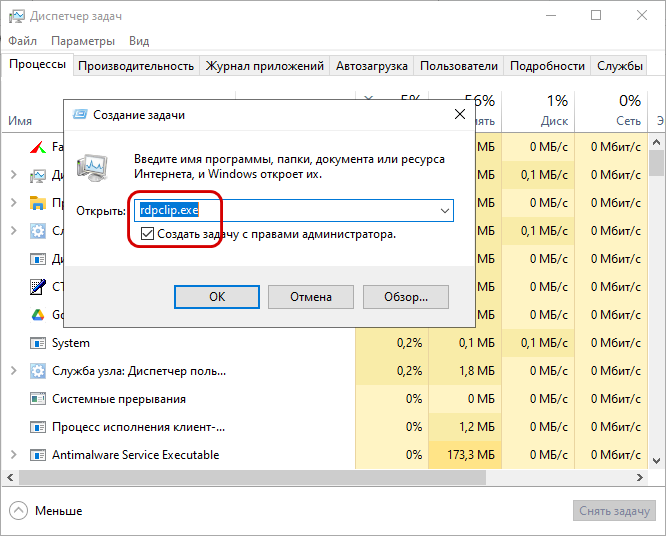Click the round Меньше arrow icon
666x536 pixels.
coord(18,511)
